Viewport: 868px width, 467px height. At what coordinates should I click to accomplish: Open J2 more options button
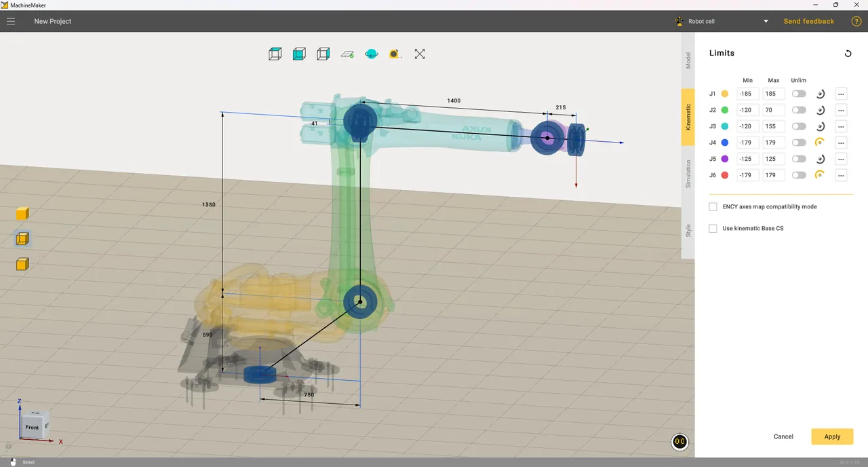pos(841,110)
